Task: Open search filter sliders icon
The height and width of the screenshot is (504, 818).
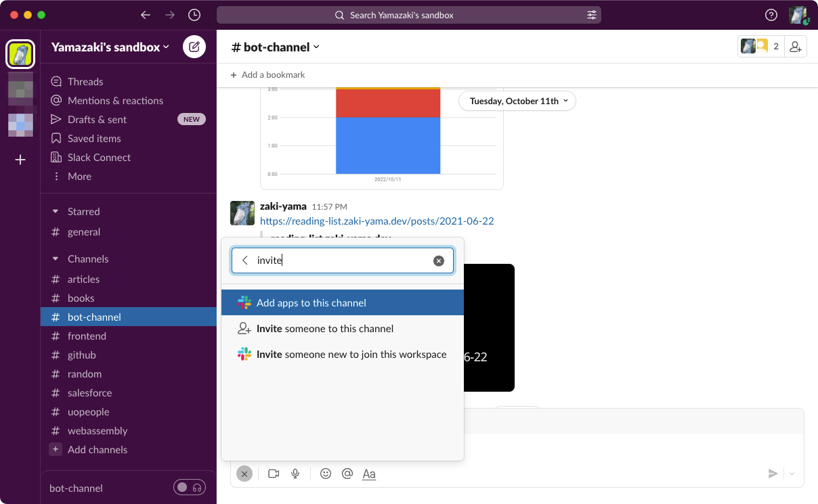Action: point(592,15)
